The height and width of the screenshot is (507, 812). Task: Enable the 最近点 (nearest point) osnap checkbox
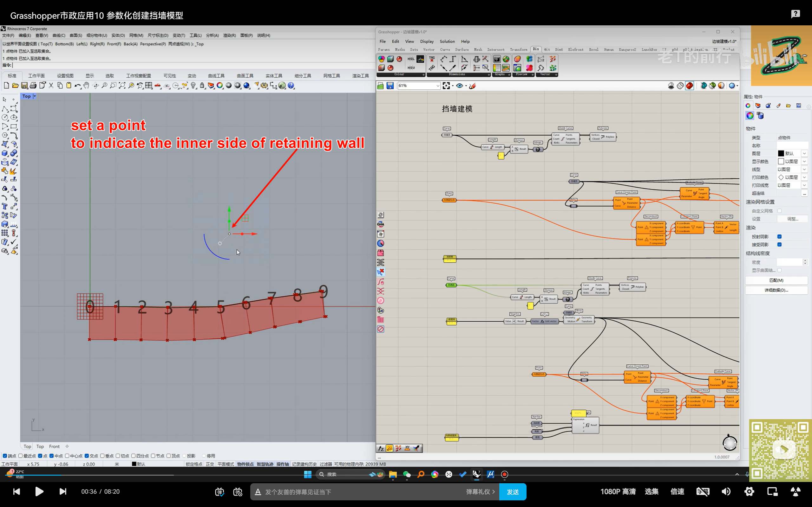point(21,456)
